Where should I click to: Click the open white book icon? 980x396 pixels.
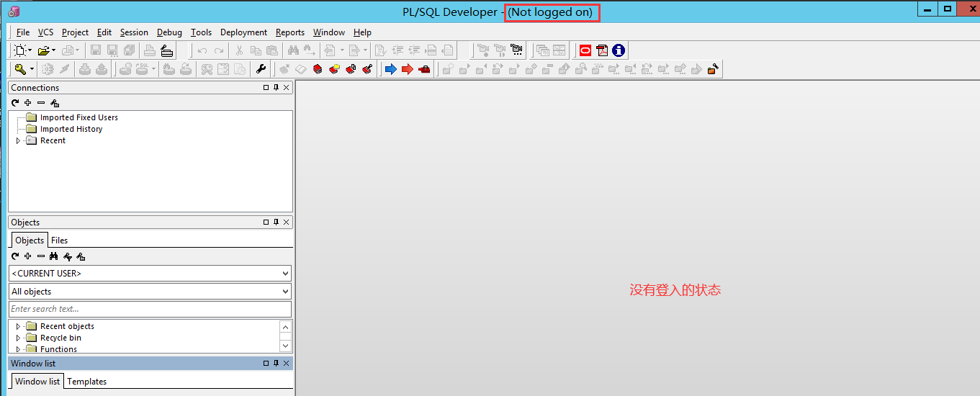(300, 69)
